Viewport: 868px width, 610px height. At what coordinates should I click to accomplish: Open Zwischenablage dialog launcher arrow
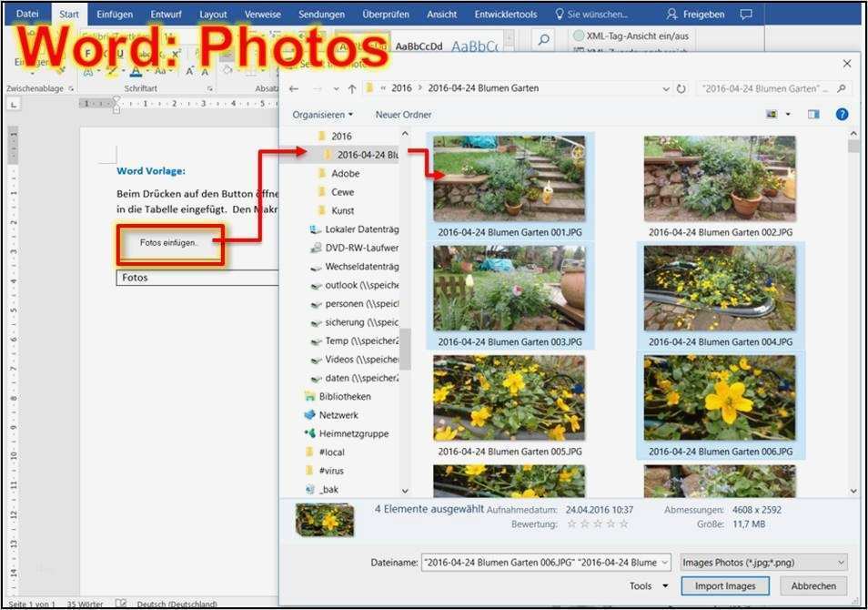(71, 88)
